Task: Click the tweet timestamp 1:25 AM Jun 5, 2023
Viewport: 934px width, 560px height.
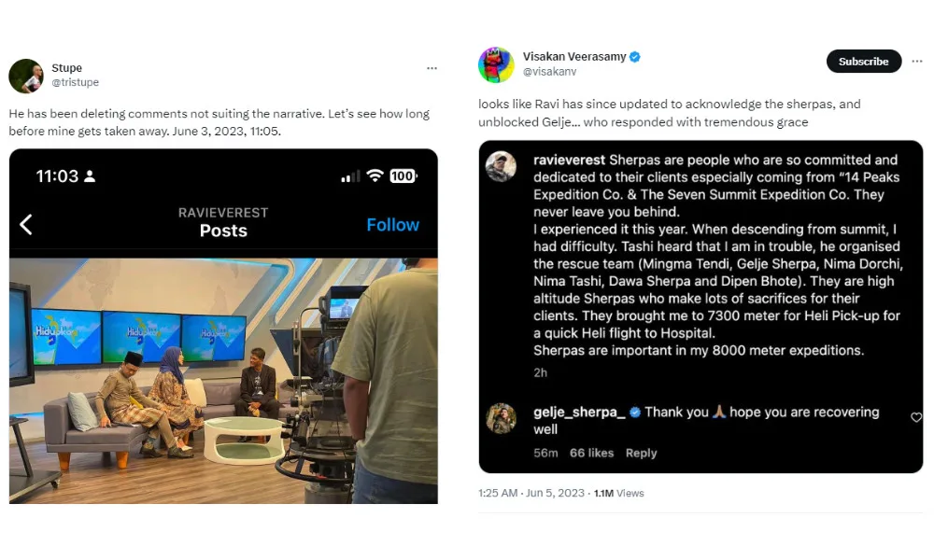Action: pos(532,493)
